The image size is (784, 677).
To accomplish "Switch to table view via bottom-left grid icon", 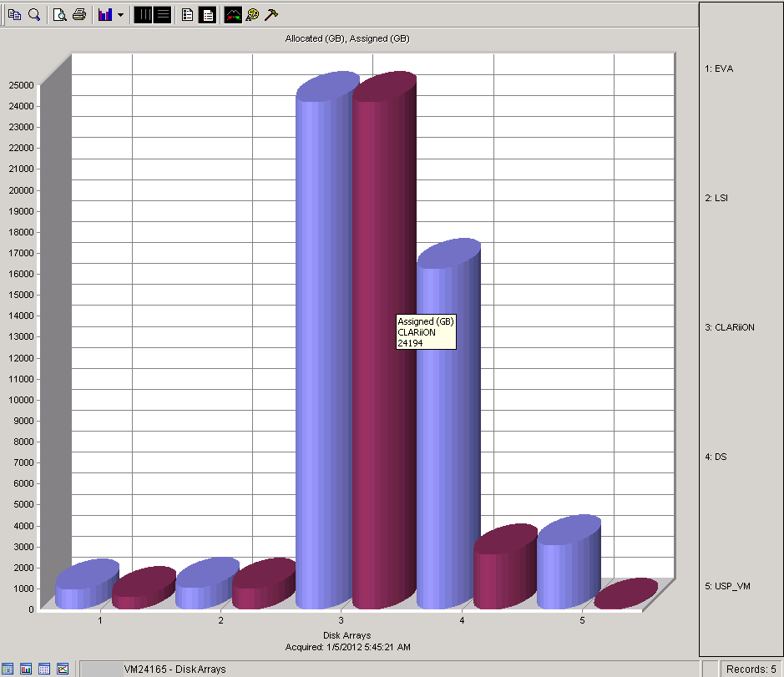I will click(x=9, y=669).
